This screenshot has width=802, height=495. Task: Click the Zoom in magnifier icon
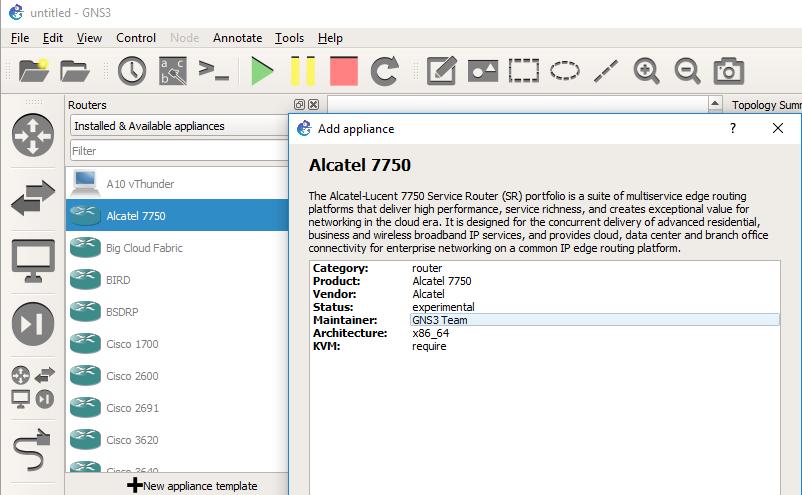(647, 71)
